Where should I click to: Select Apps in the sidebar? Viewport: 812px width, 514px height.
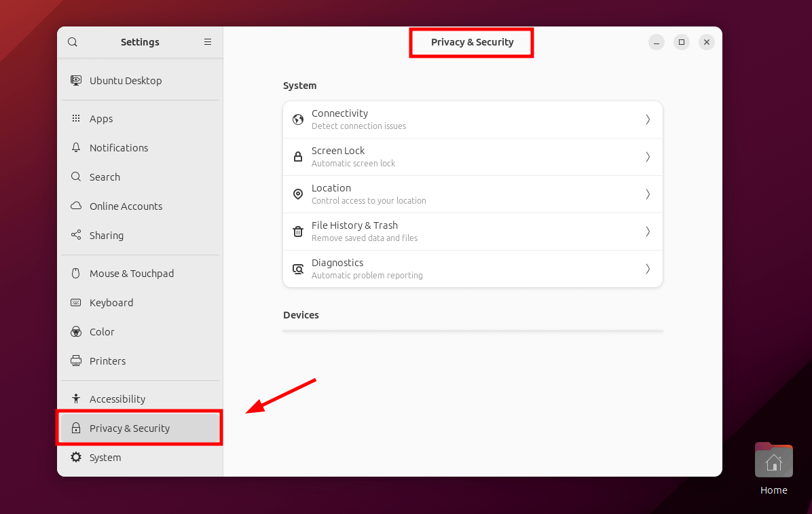click(x=101, y=119)
